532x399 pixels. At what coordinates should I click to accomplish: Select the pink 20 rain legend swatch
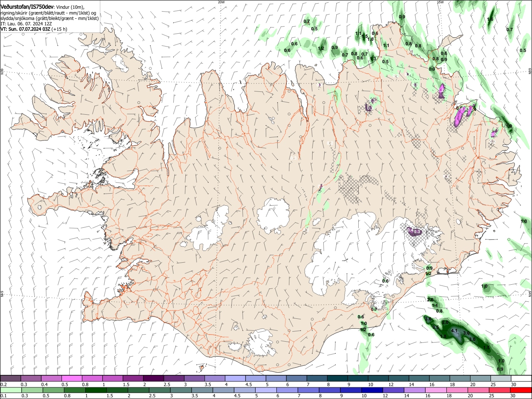[x=478, y=390]
